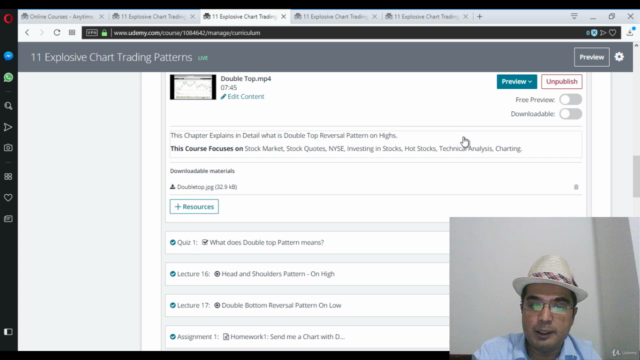Toggle the VPN badge in address bar
Screen dimensions: 640x360
pyautogui.click(x=92, y=33)
